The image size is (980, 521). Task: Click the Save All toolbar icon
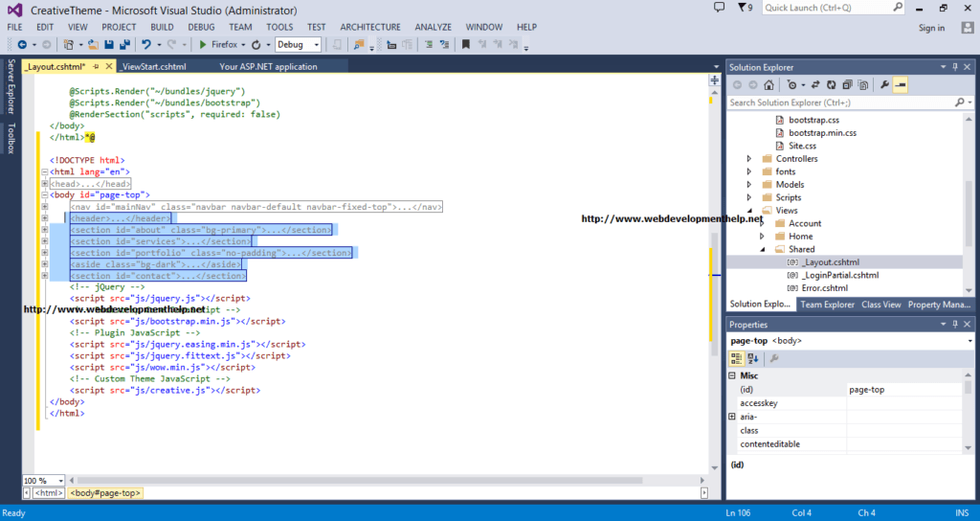(x=124, y=44)
